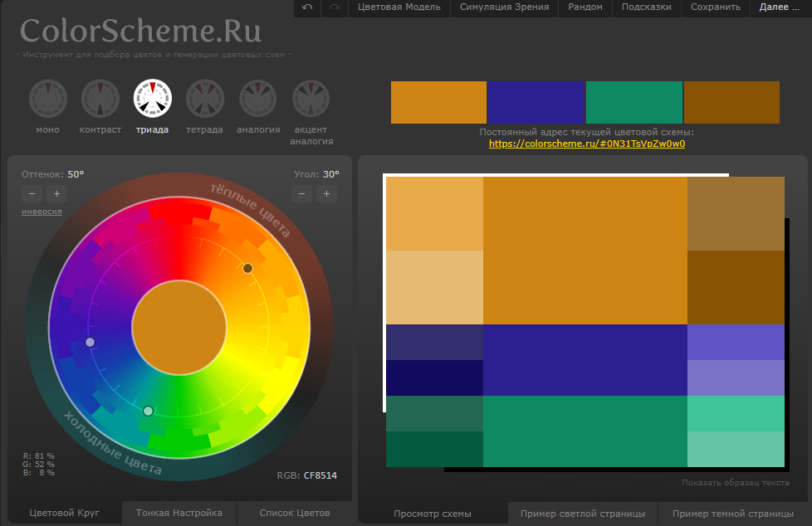Click the RGB value CF8514
Image resolution: width=812 pixels, height=526 pixels.
tap(320, 475)
